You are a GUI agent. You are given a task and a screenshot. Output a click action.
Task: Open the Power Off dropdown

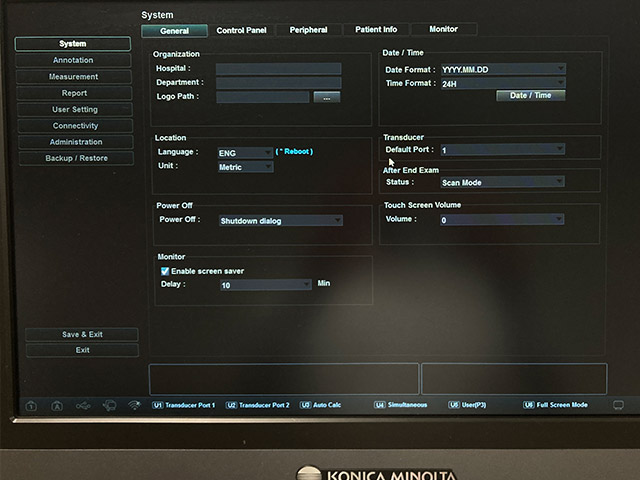tap(280, 220)
